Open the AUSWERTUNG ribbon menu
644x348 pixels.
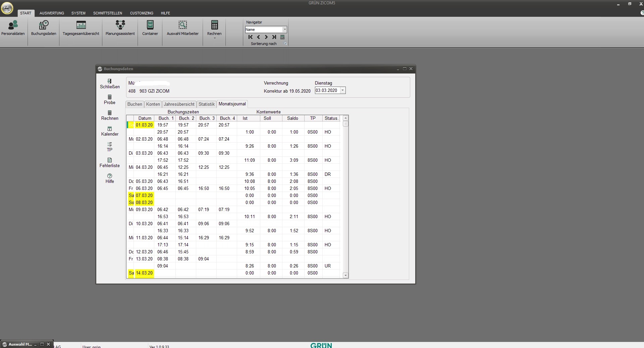click(52, 13)
